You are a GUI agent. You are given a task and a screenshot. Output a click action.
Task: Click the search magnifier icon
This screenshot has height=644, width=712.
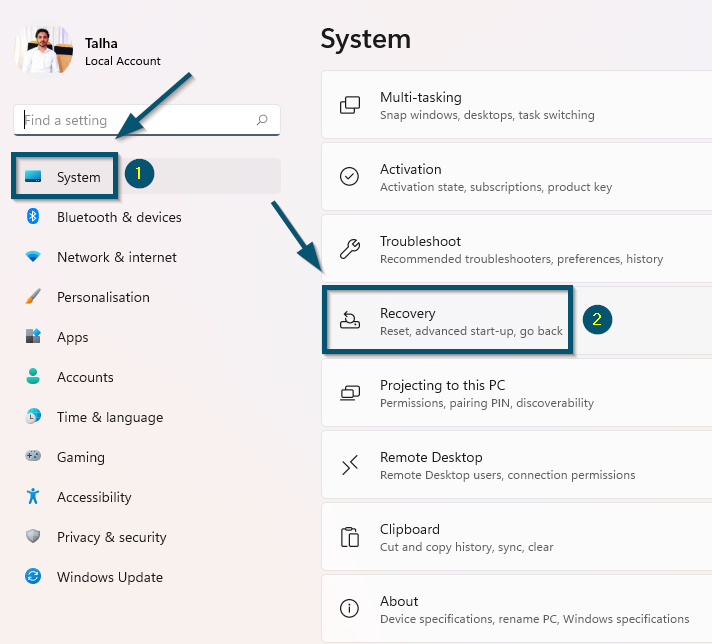coord(262,120)
